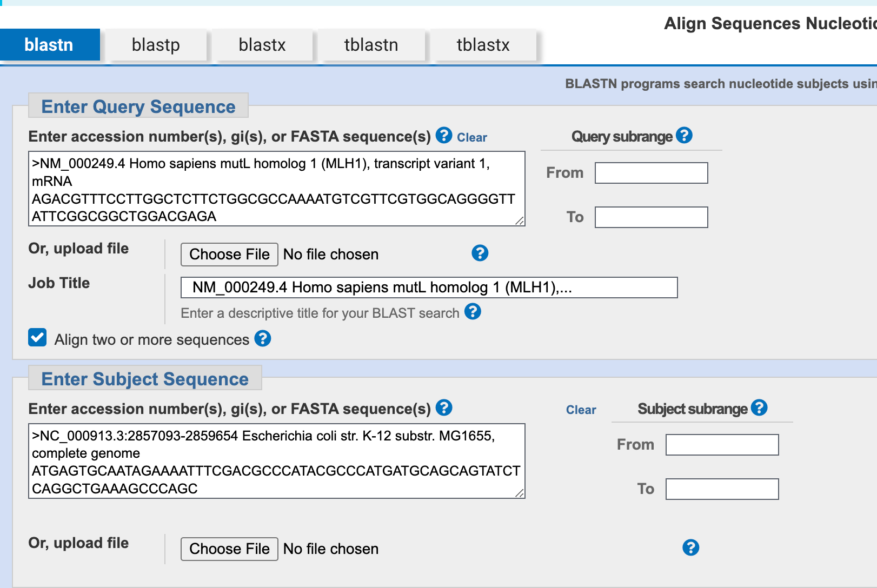The width and height of the screenshot is (877, 588).
Task: Switch to the tblastn tab
Action: (371, 45)
